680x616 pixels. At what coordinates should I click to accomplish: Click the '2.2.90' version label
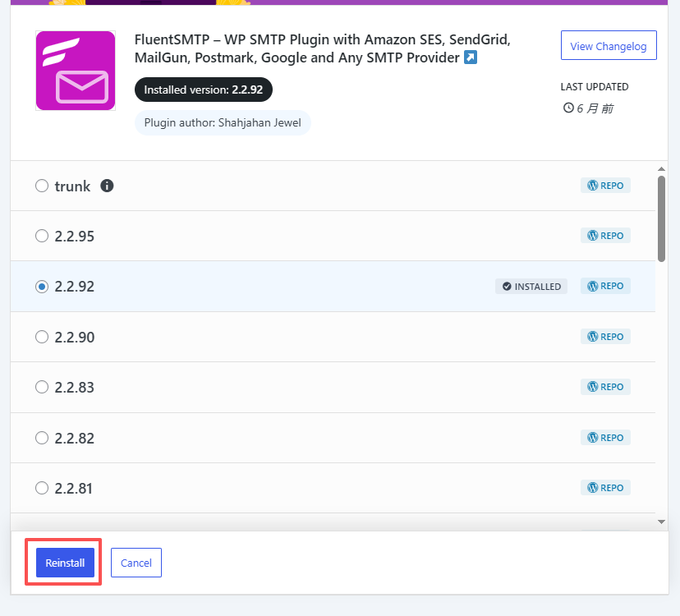[74, 337]
